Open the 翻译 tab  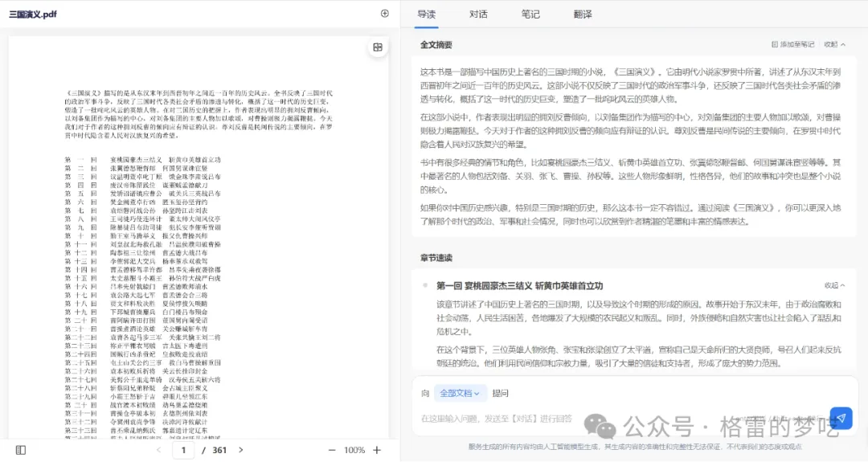coord(583,14)
